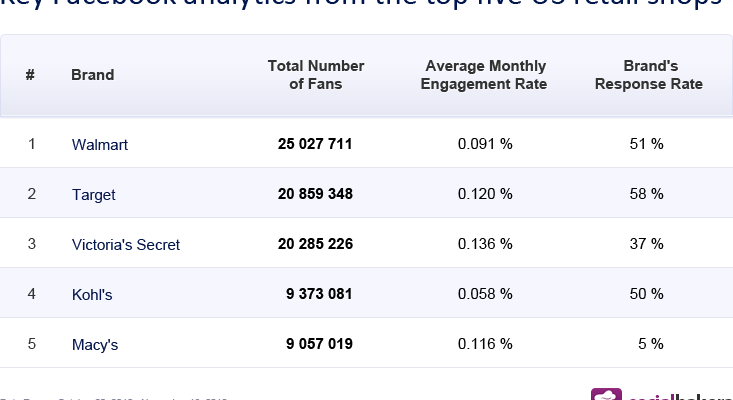Select the fan count '9 057 019'
Image resolution: width=733 pixels, height=400 pixels.
pyautogui.click(x=319, y=344)
